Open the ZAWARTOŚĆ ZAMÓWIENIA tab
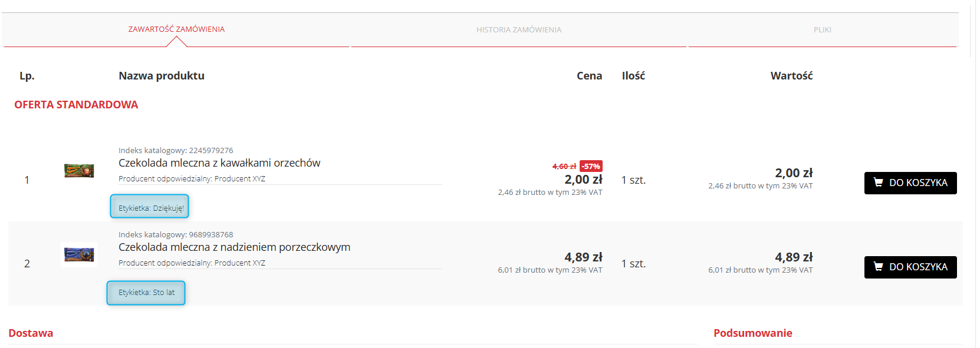The width and height of the screenshot is (980, 348). click(x=176, y=29)
